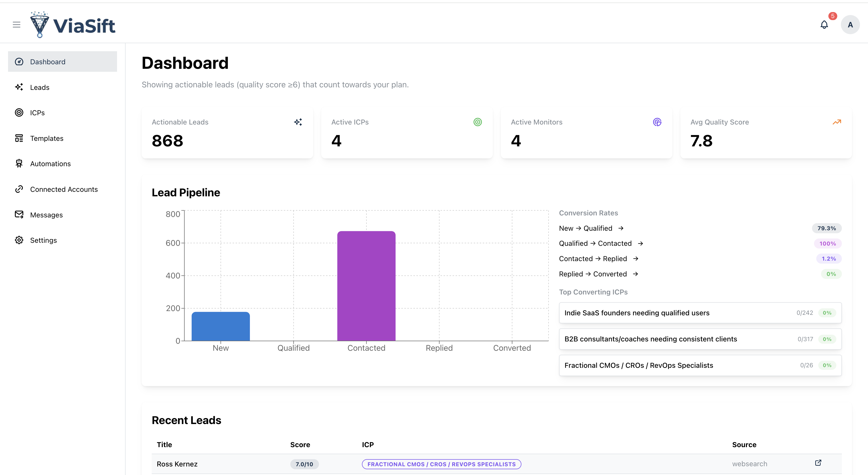The height and width of the screenshot is (475, 868).
Task: Open Connected Accounts page
Action: (x=64, y=189)
